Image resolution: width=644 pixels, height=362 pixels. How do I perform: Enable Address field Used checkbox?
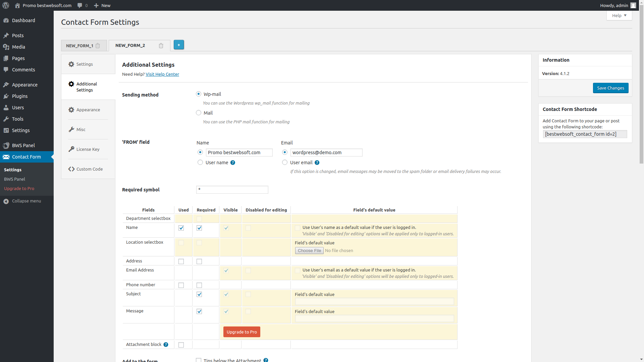click(181, 261)
